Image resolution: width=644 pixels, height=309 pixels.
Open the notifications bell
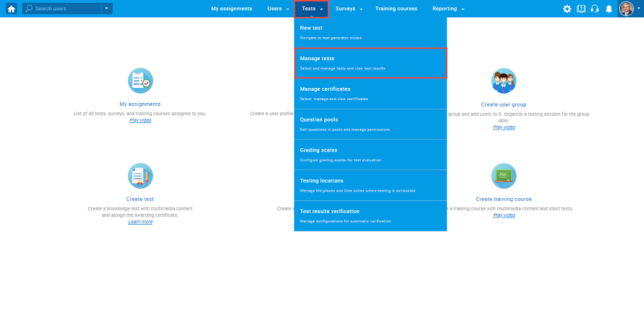click(609, 9)
